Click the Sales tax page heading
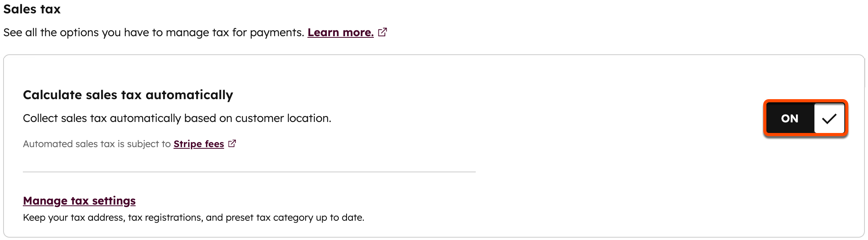Screen dimensions: 868x240 point(32,9)
